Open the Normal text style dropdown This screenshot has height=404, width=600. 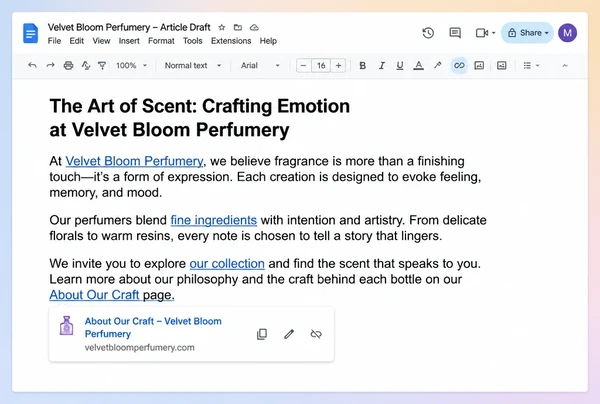click(x=193, y=65)
